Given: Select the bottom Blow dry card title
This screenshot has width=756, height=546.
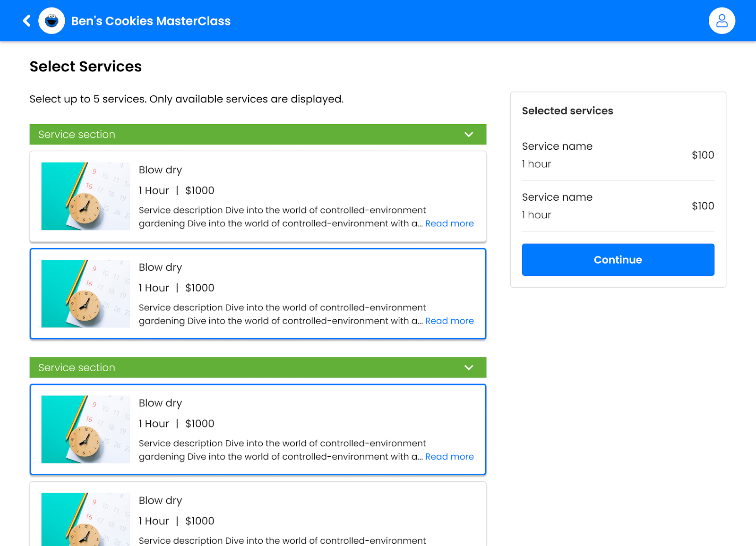Looking at the screenshot, I should (160, 501).
